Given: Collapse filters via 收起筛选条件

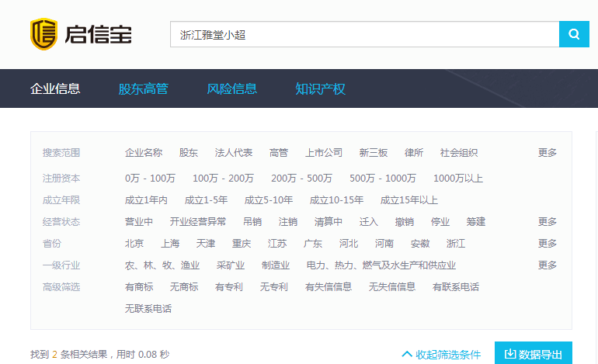Looking at the screenshot, I should pos(441,355).
